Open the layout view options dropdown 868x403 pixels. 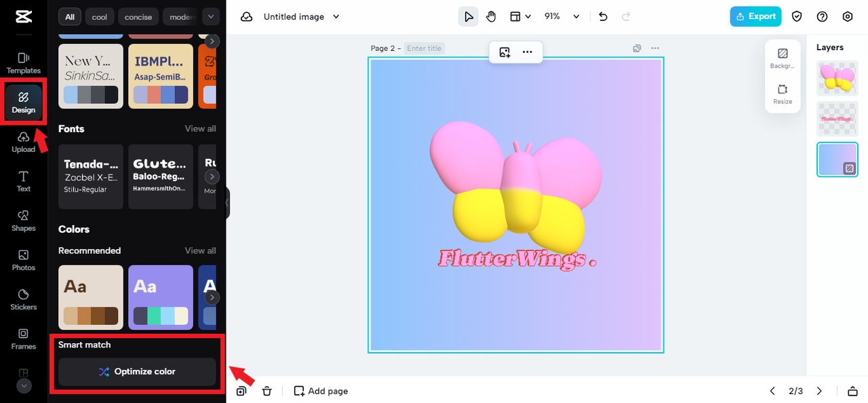click(520, 16)
